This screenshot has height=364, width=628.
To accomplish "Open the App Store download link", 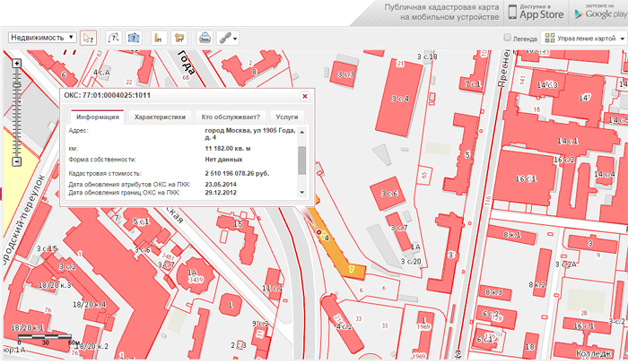I will (x=537, y=12).
